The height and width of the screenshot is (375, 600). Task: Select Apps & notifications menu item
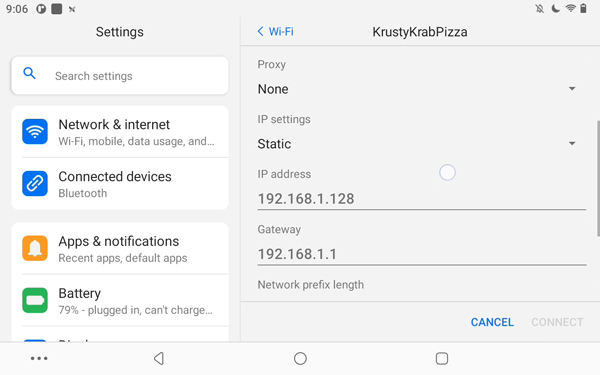[120, 249]
